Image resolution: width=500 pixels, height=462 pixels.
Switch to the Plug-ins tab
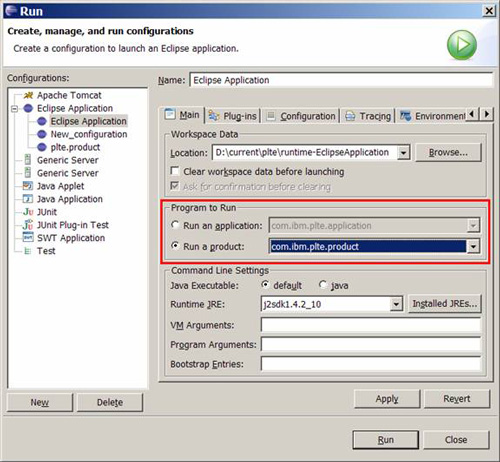pos(233,116)
